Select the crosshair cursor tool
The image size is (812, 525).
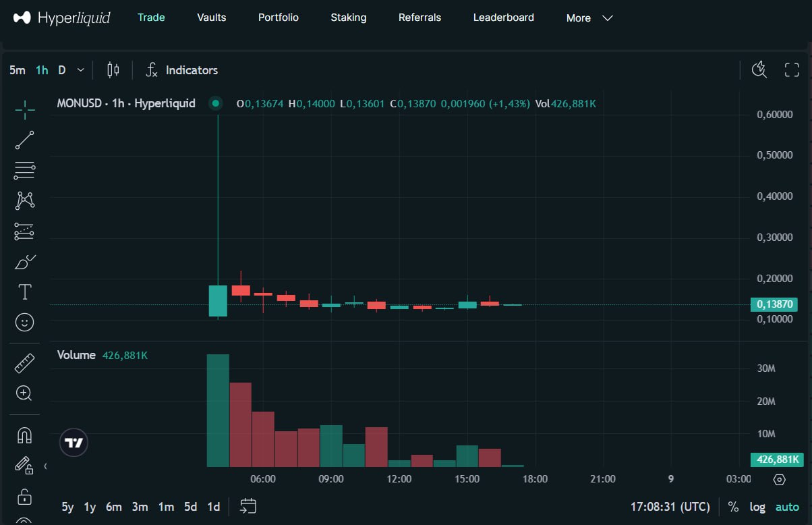[x=24, y=108]
